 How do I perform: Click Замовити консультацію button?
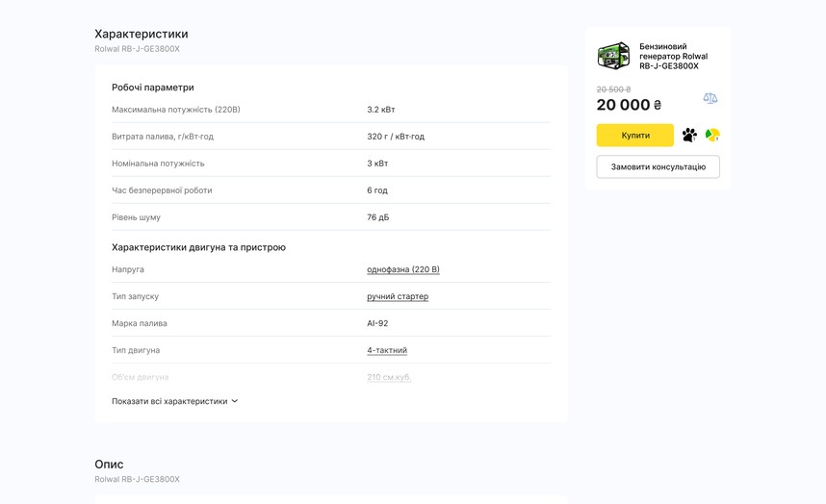click(658, 166)
